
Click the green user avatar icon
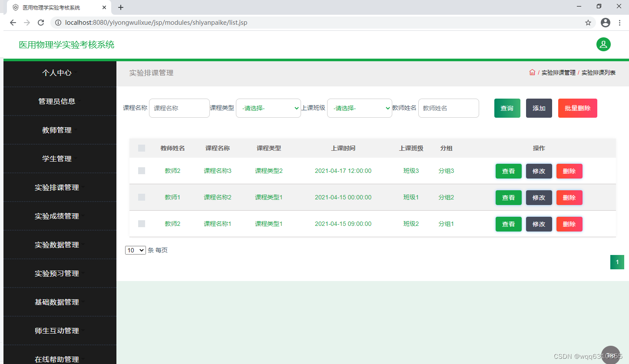pos(603,44)
